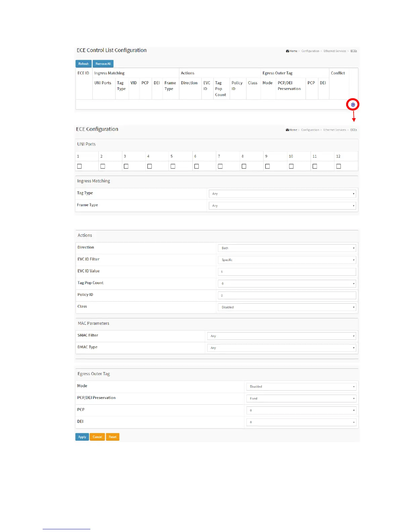Click the Tag Pop Count column header
Viewport: 411px width, 532px height.
tap(221, 89)
